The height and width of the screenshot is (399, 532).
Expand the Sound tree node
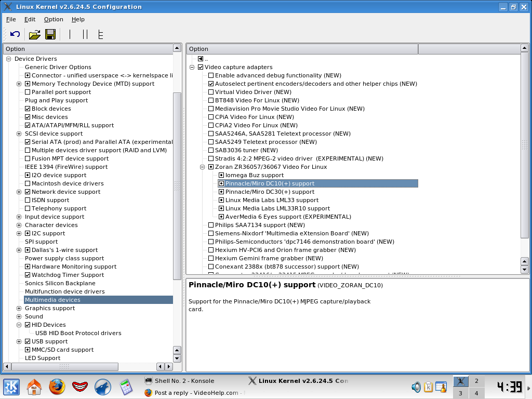tap(19, 316)
